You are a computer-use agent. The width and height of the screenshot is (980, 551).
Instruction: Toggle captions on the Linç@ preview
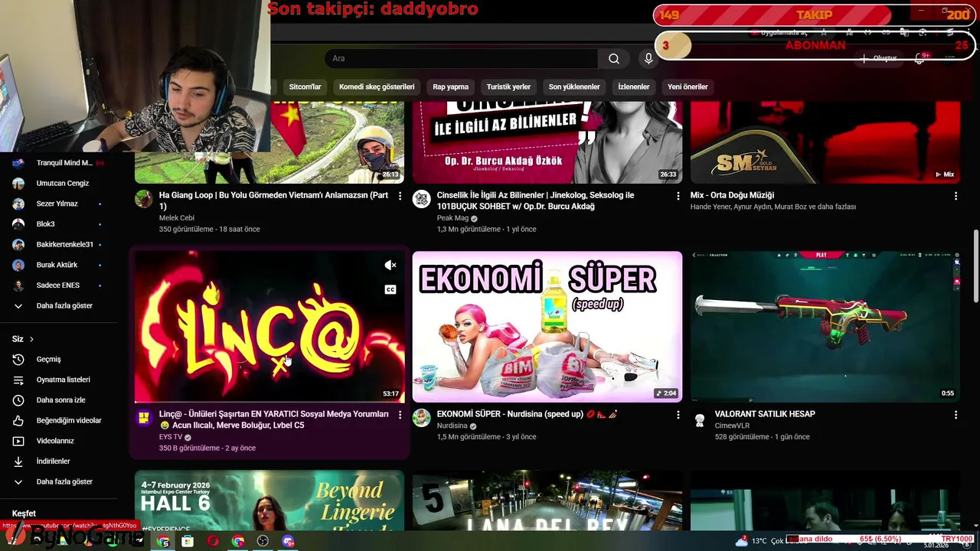(390, 289)
